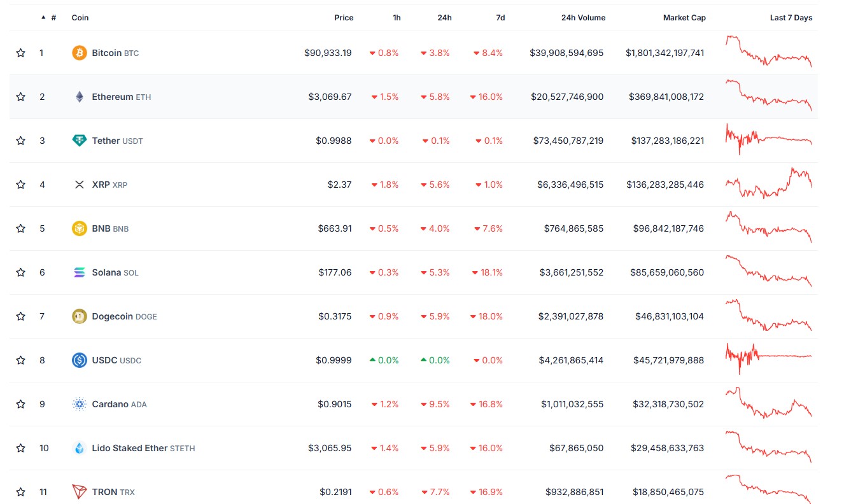Sort by 24h Volume header
The width and height of the screenshot is (844, 504).
[x=583, y=18]
